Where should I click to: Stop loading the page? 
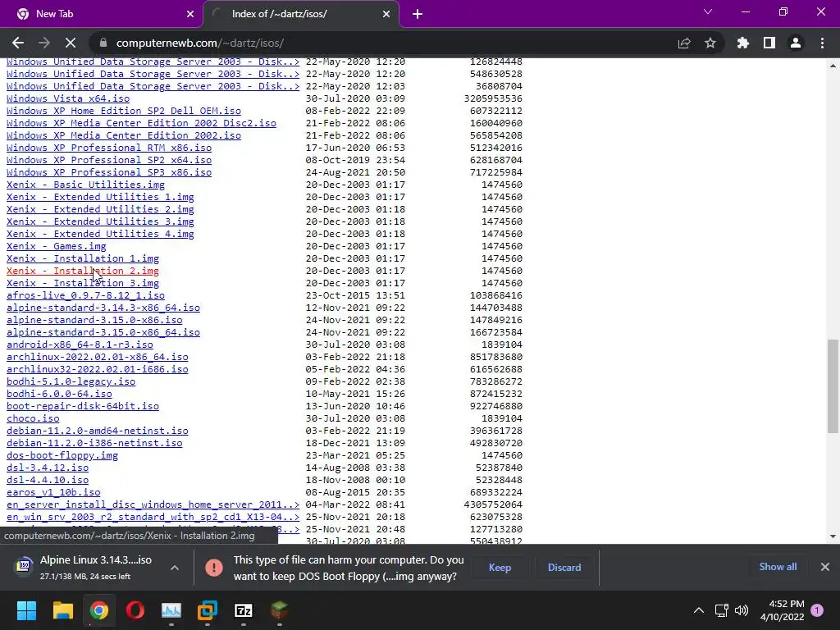point(71,43)
